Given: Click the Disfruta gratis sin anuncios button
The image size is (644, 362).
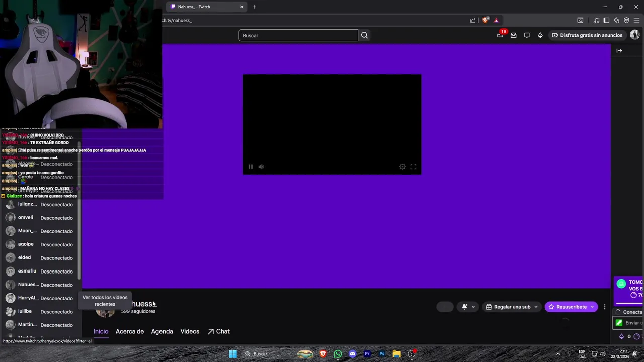Looking at the screenshot, I should point(587,35).
